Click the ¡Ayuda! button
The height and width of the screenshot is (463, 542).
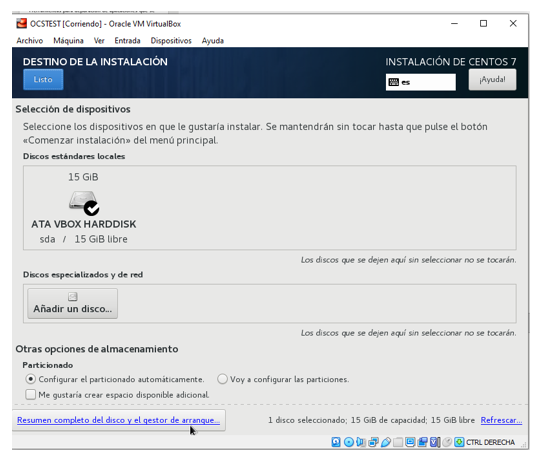(492, 80)
